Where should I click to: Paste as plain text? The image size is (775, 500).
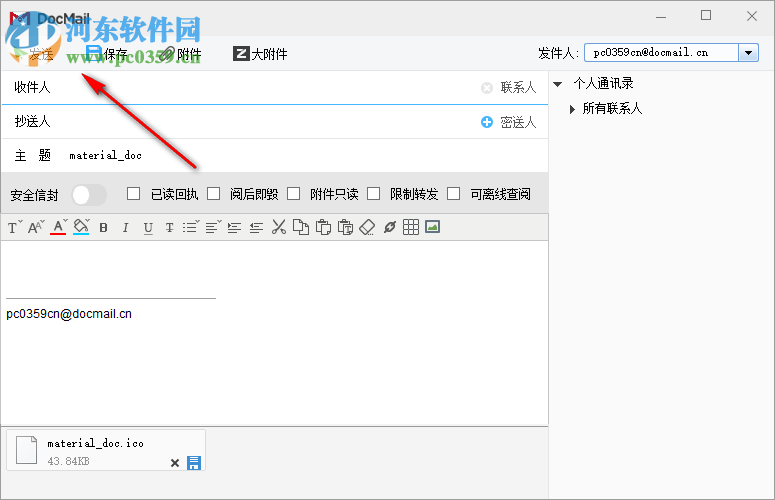(x=345, y=227)
